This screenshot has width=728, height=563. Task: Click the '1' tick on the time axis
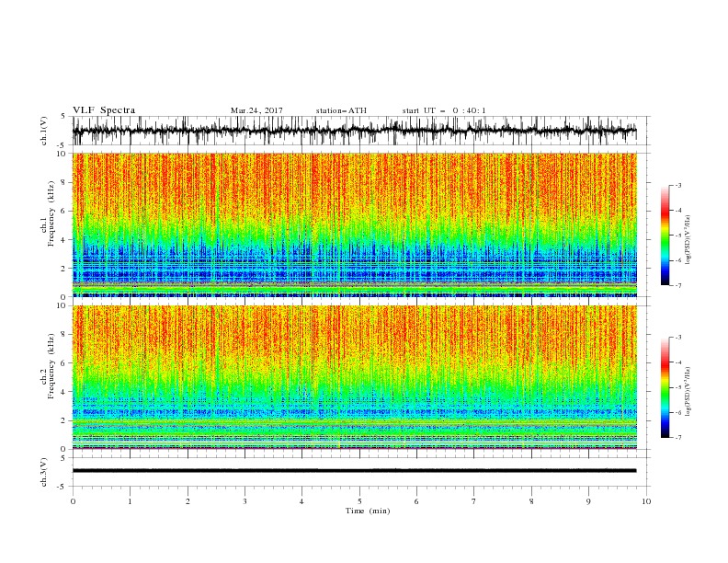(130, 501)
